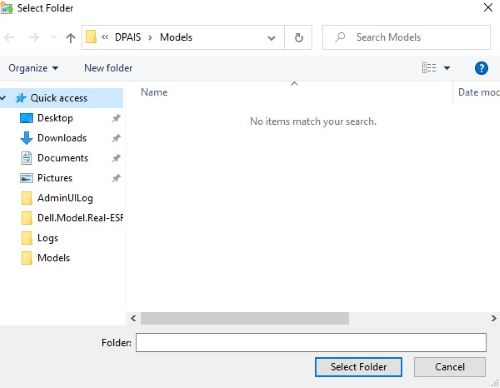Click the pin icon next to Documents

coord(116,158)
